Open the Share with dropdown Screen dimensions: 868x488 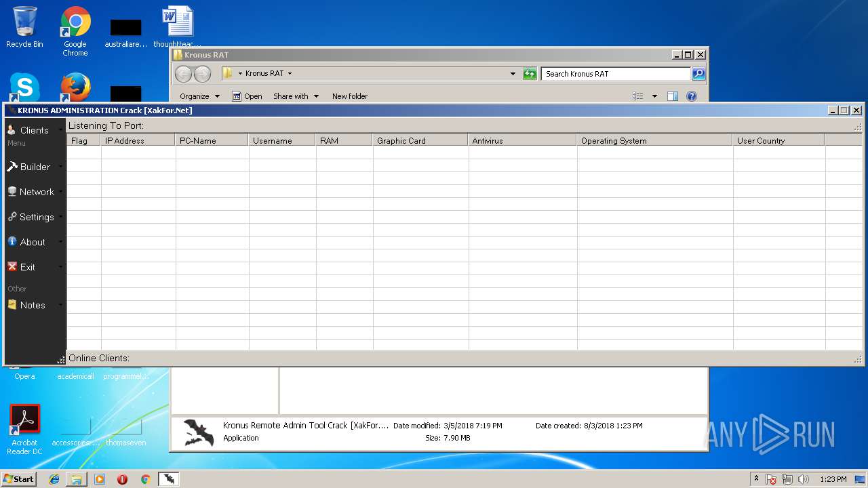click(x=296, y=96)
